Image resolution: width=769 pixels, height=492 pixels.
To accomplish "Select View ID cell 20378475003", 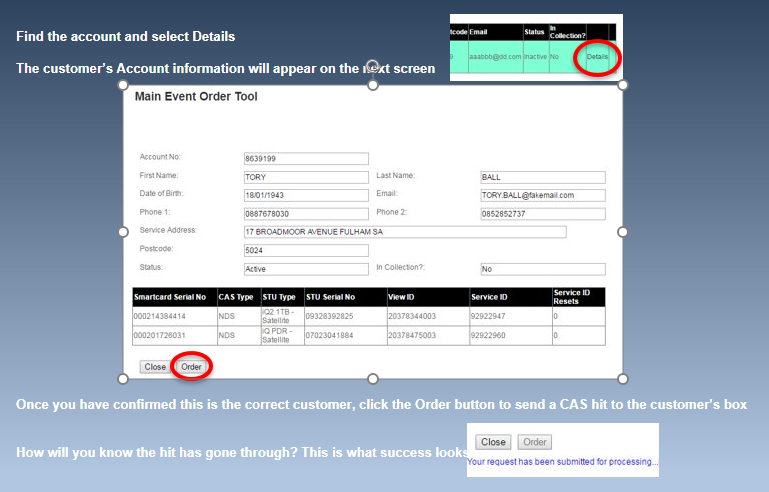I will click(428, 336).
